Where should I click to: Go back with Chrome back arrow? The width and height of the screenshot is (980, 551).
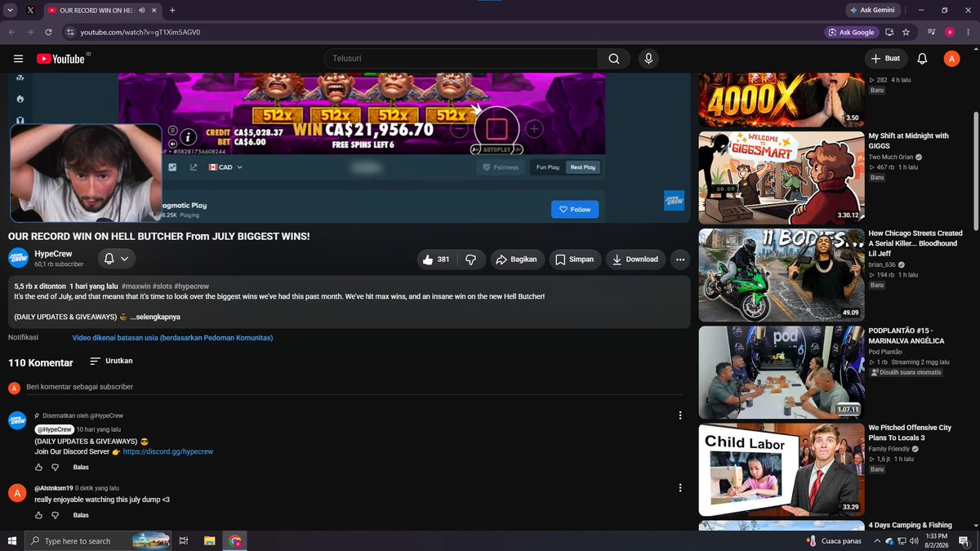[x=11, y=33]
